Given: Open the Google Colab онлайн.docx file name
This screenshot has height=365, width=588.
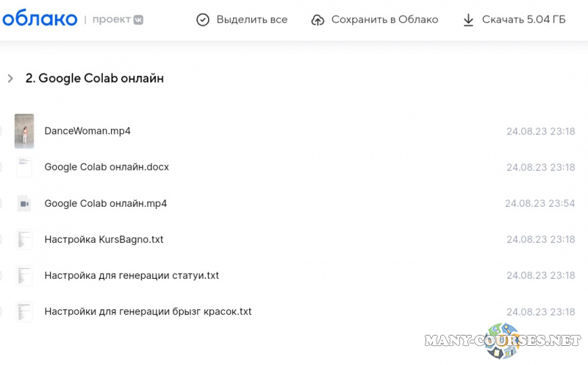Looking at the screenshot, I should coord(107,167).
